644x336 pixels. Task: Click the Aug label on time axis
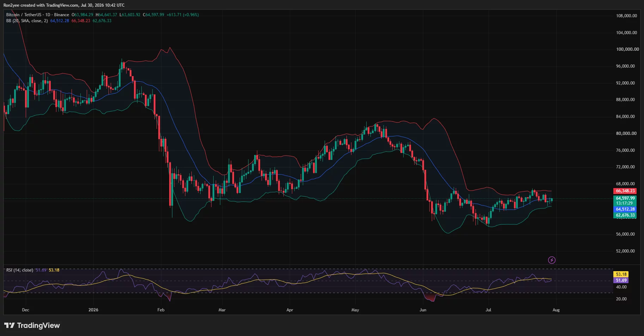pyautogui.click(x=556, y=310)
